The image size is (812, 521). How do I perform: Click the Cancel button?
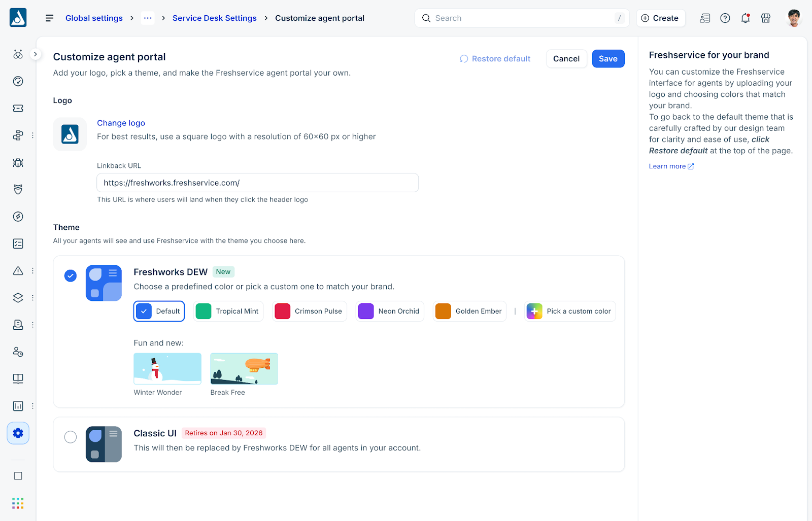pos(566,59)
